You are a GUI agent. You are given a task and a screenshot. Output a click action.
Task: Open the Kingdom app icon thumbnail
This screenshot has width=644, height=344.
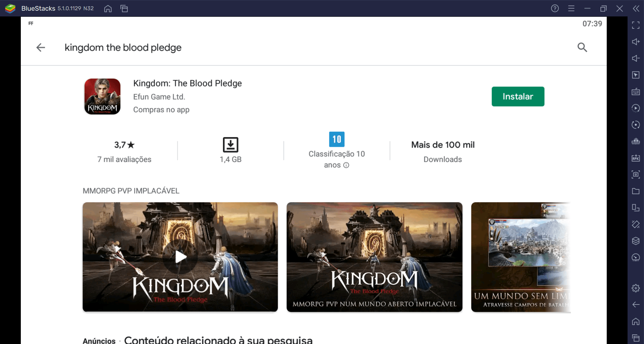coord(102,97)
